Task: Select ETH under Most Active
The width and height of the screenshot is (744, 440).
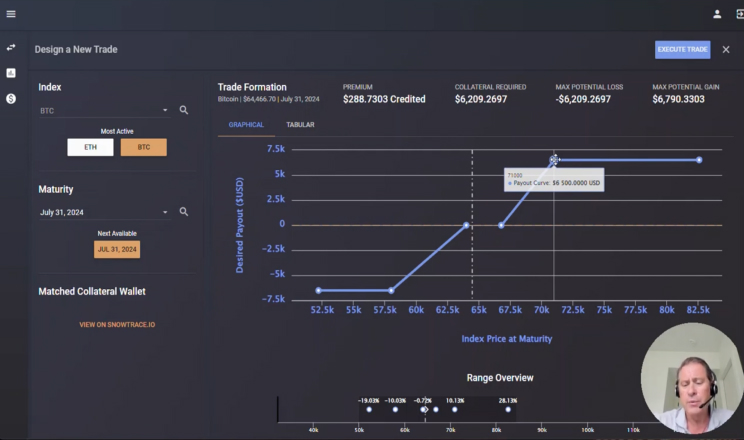Action: point(90,147)
